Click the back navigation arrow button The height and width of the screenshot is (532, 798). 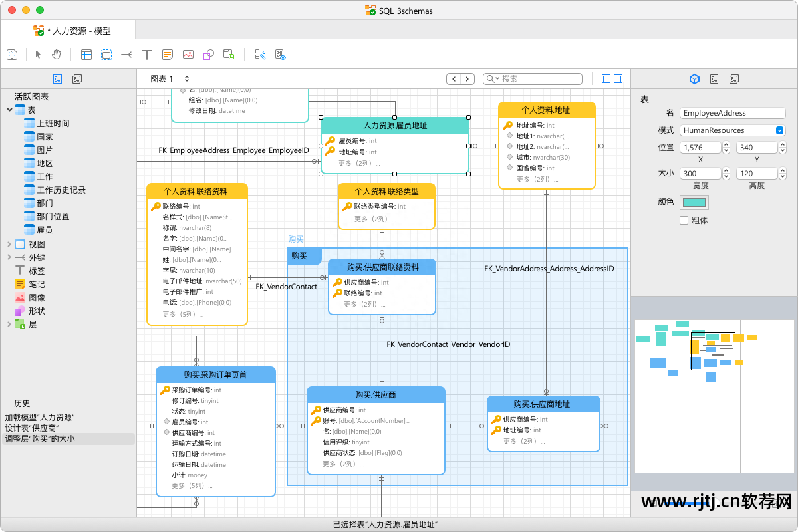click(454, 78)
